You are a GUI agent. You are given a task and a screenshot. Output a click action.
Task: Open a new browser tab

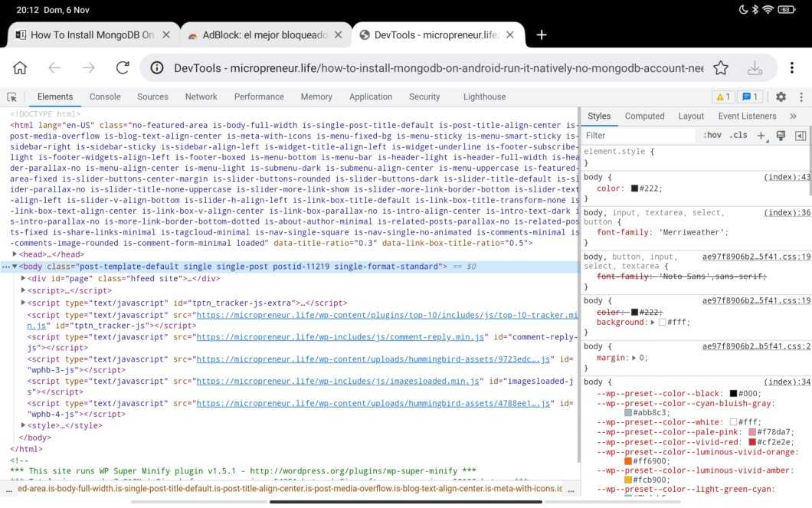pyautogui.click(x=542, y=34)
